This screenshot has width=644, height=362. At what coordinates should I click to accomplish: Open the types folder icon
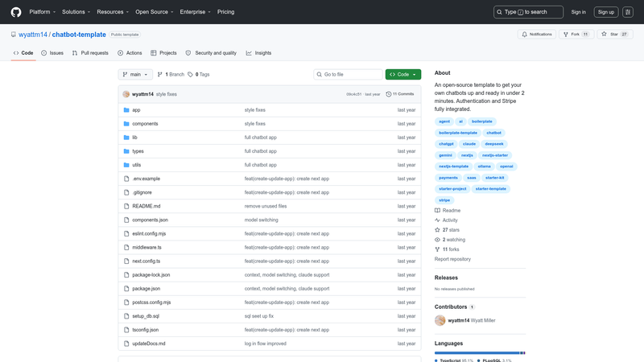[x=126, y=151]
